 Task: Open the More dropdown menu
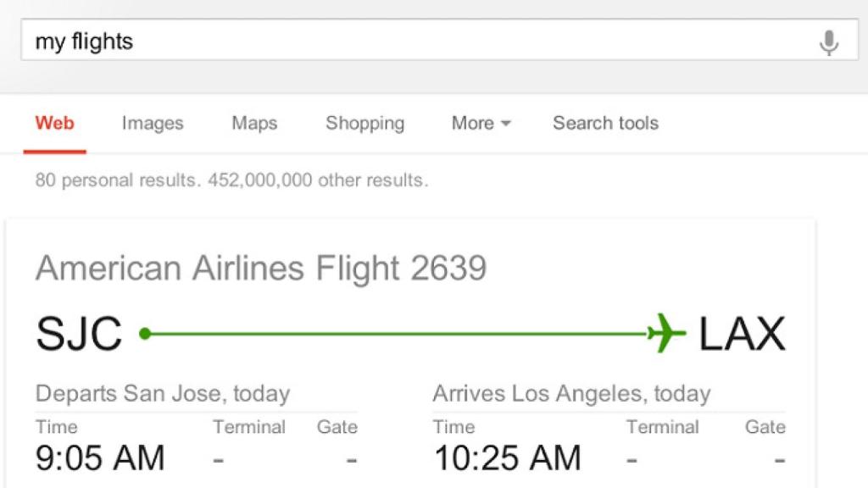(x=480, y=124)
